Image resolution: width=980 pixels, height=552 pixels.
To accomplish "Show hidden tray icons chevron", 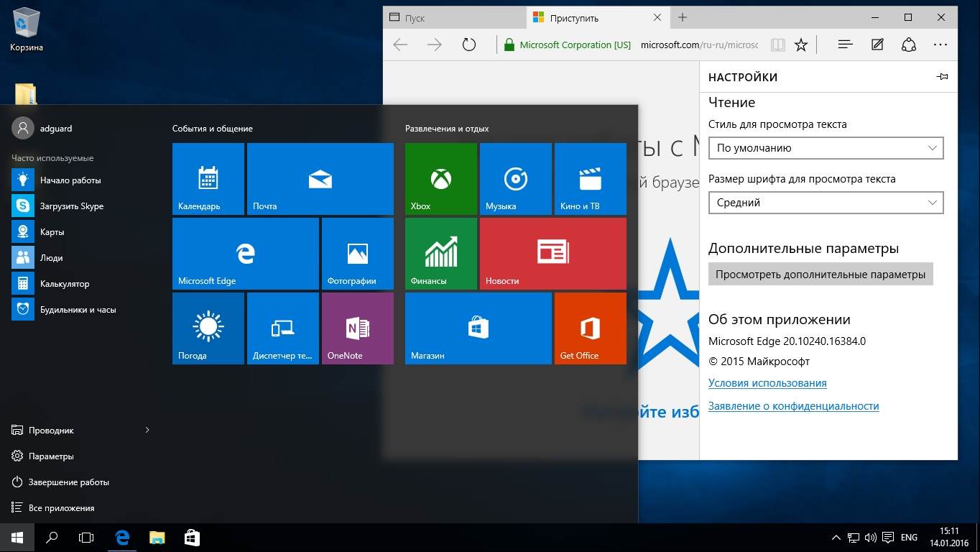I will pyautogui.click(x=836, y=538).
